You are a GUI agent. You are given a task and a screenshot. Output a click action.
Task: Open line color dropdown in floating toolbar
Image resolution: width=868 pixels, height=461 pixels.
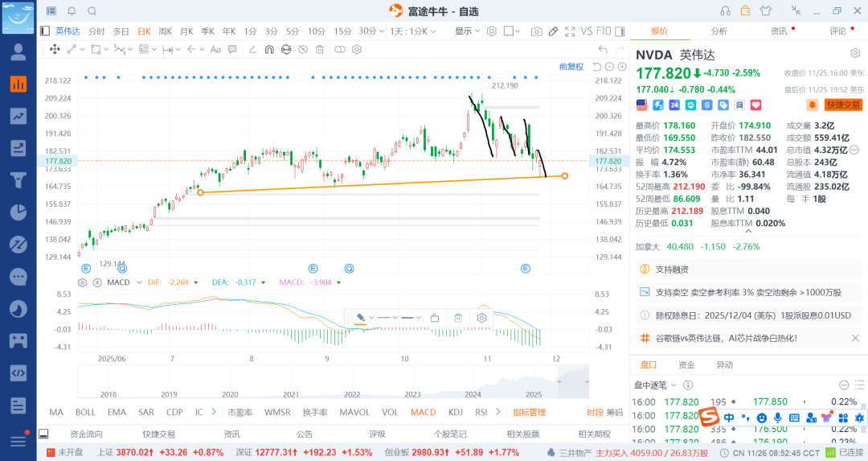pos(371,318)
